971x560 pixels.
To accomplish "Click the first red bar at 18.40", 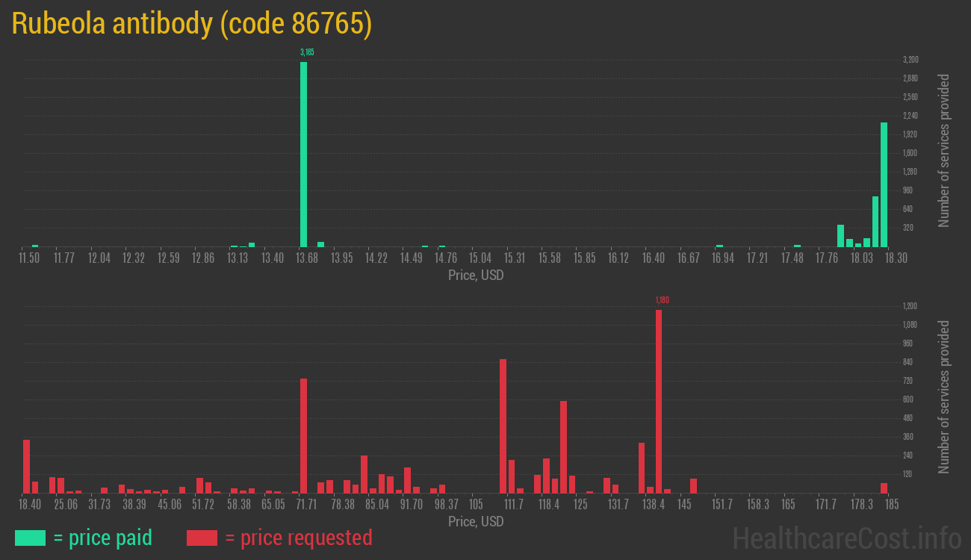I will point(26,466).
